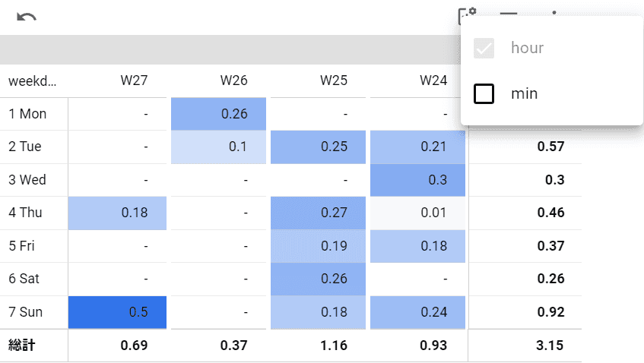
Task: Click the hour label in popup
Action: [527, 49]
